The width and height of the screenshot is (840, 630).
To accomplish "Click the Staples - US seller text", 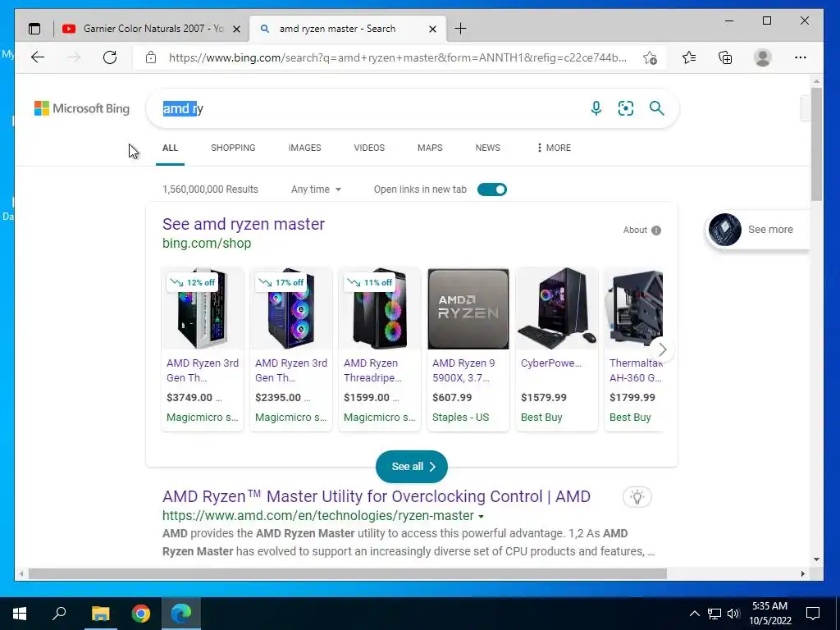I will (x=461, y=418).
